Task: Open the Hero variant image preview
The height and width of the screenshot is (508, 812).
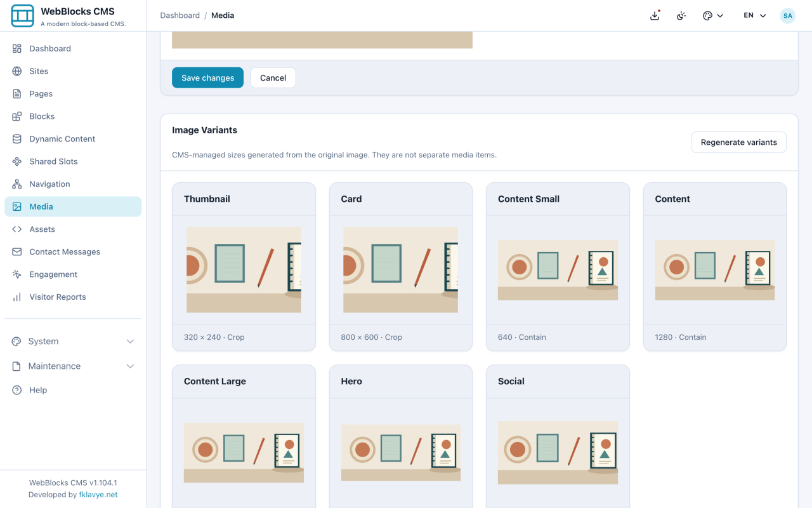Action: click(401, 453)
